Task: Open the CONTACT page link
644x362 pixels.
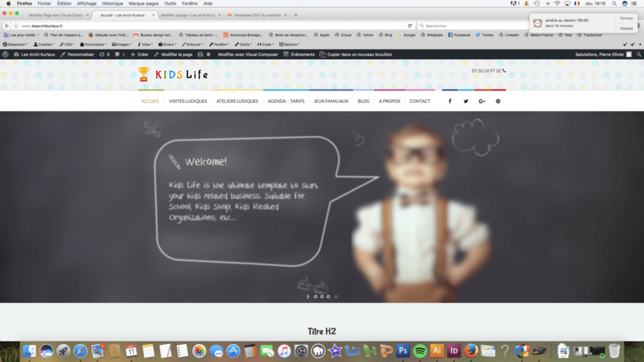Action: pyautogui.click(x=419, y=101)
